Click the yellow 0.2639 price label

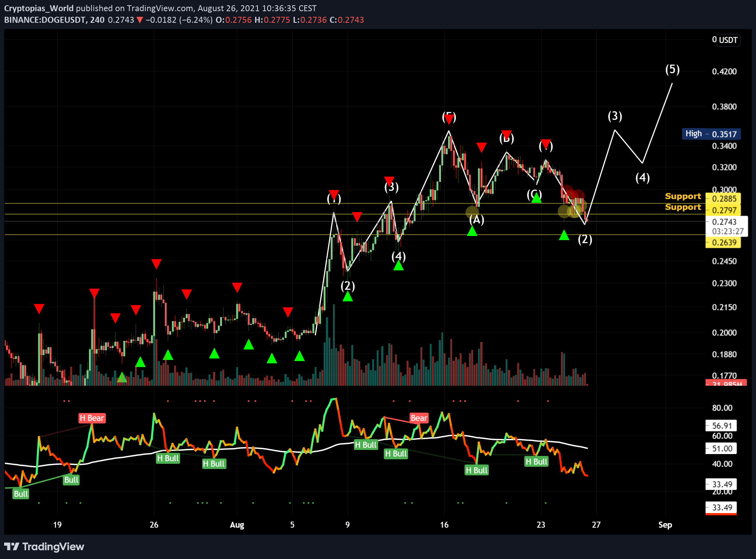click(723, 242)
